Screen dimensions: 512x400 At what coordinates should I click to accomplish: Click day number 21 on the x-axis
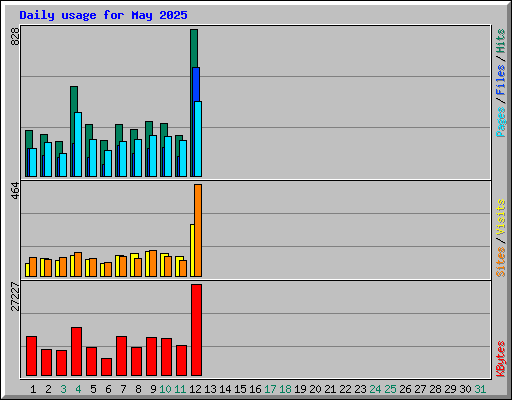point(330,389)
